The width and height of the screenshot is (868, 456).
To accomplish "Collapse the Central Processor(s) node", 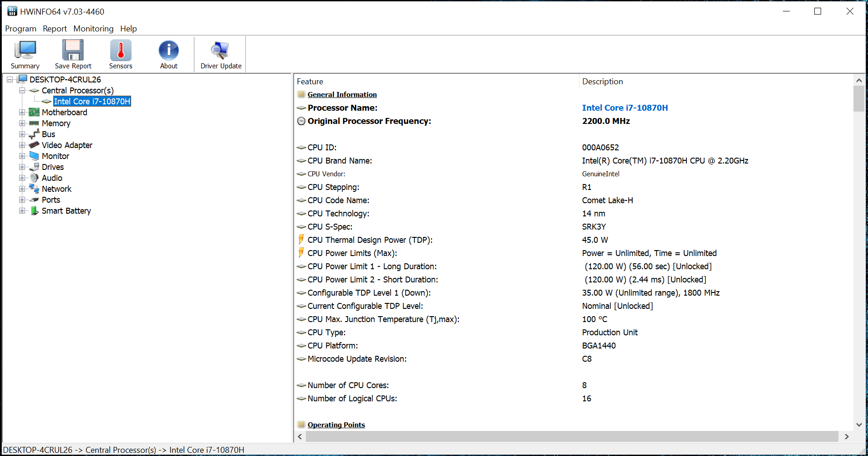I will click(x=22, y=91).
